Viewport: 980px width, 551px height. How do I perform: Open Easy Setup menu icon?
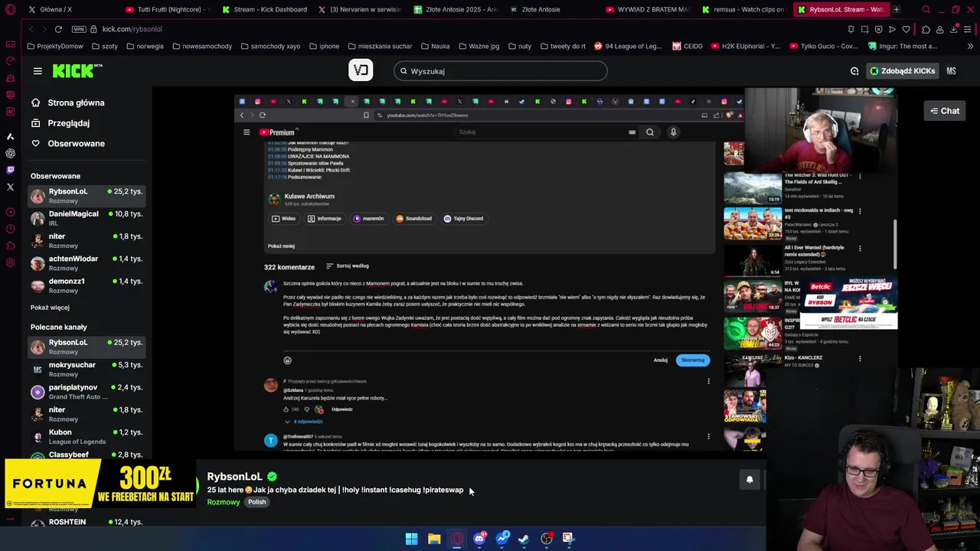(x=969, y=29)
